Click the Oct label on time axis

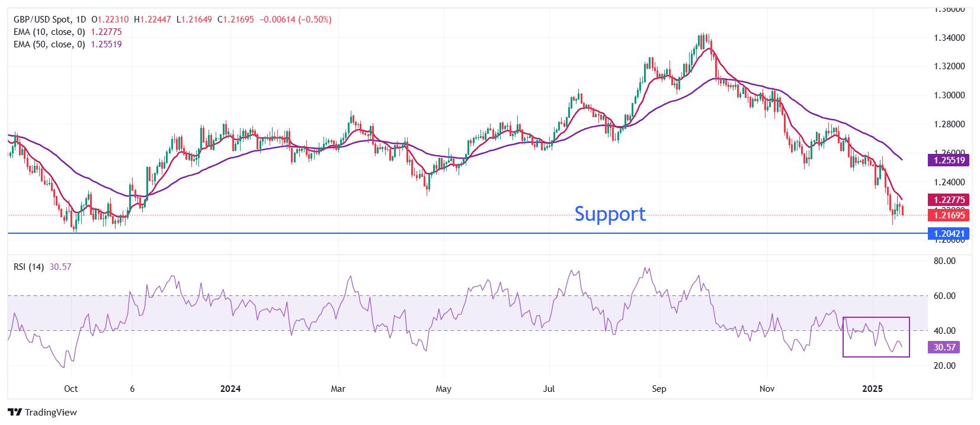point(71,389)
